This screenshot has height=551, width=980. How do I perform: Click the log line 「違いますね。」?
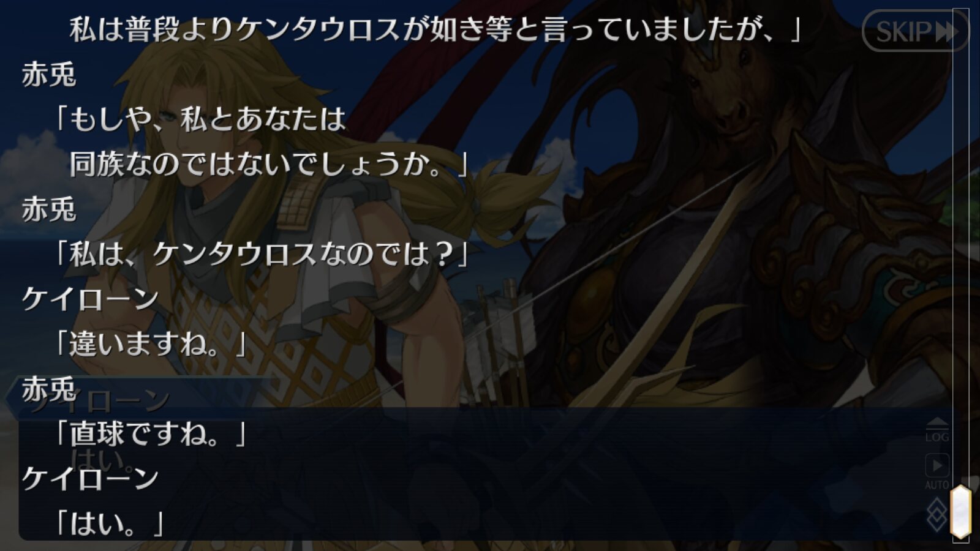pos(150,343)
